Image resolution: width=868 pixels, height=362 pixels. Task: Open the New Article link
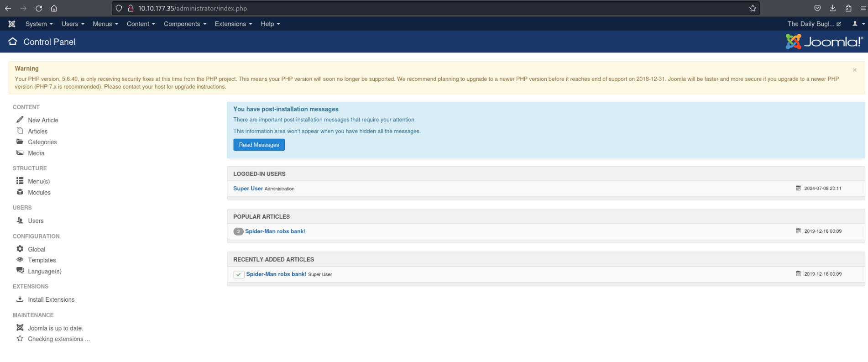pos(43,120)
